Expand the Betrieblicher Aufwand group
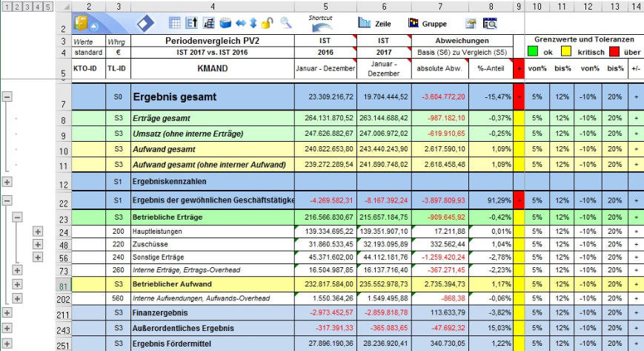The width and height of the screenshot is (644, 351). [17, 284]
